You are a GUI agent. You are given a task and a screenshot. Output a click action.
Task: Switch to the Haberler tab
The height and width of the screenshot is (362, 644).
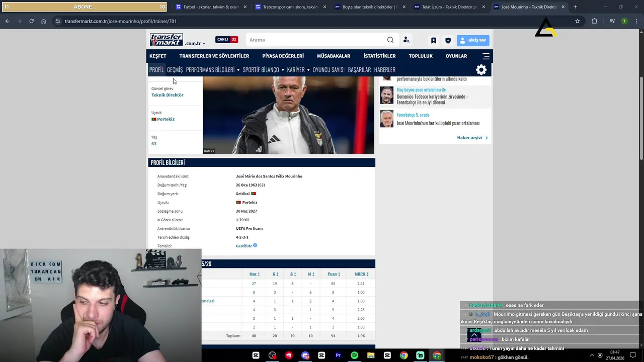click(x=385, y=70)
